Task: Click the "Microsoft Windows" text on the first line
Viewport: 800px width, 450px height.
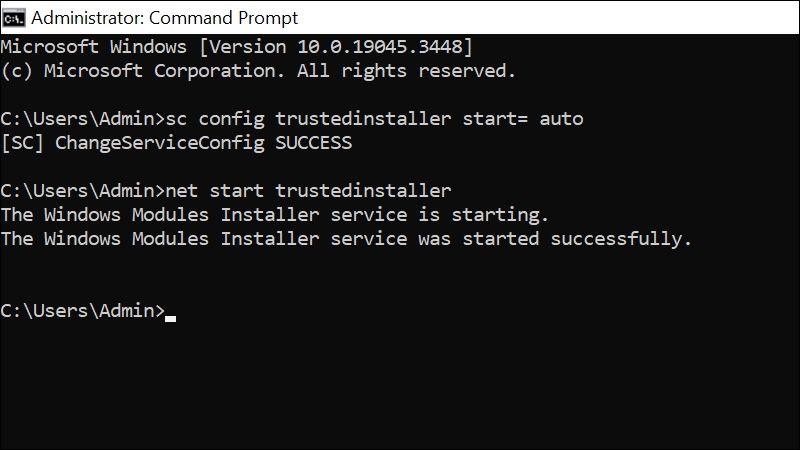Action: [93, 47]
